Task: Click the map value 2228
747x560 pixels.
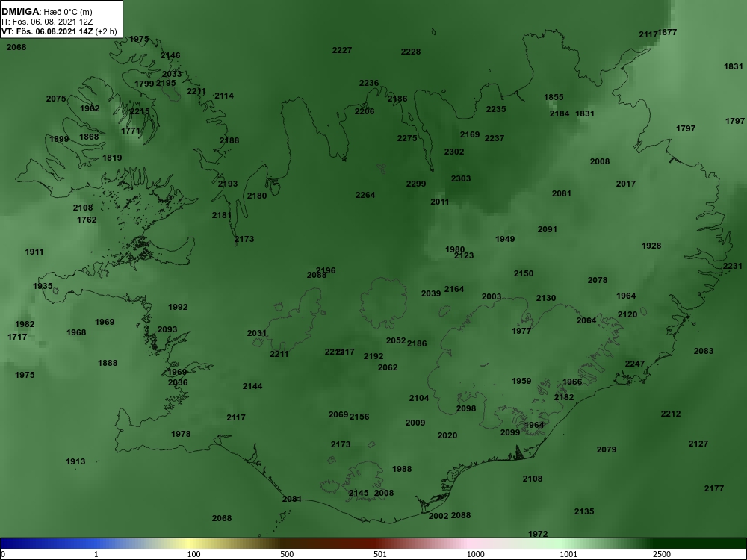Action: tap(411, 52)
